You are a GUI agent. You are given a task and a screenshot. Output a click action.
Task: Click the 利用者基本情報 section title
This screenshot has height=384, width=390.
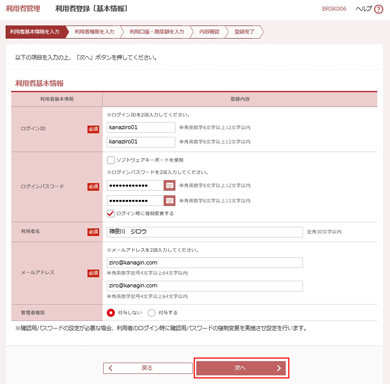coord(39,83)
